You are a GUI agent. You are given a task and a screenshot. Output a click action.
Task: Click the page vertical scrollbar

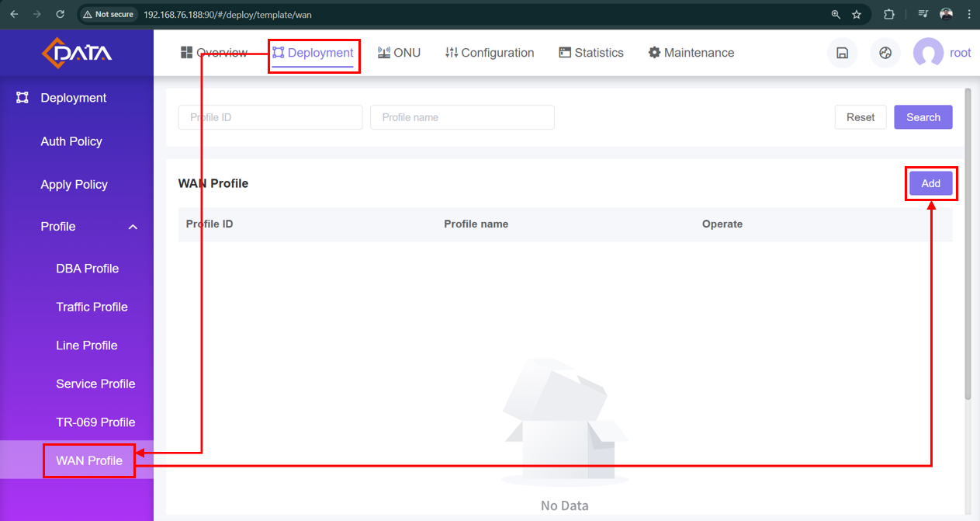(x=968, y=243)
